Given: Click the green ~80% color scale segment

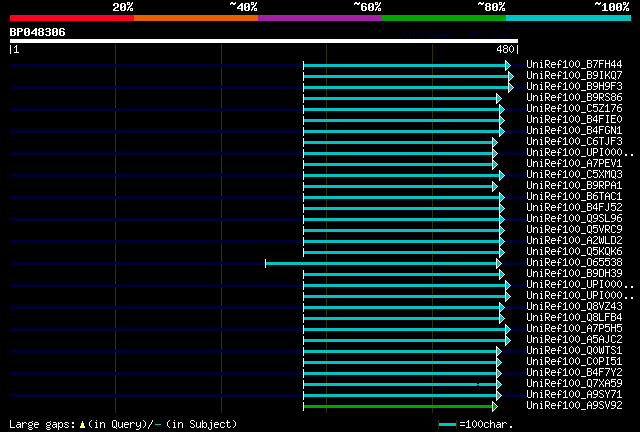Looking at the screenshot, I should (x=444, y=18).
